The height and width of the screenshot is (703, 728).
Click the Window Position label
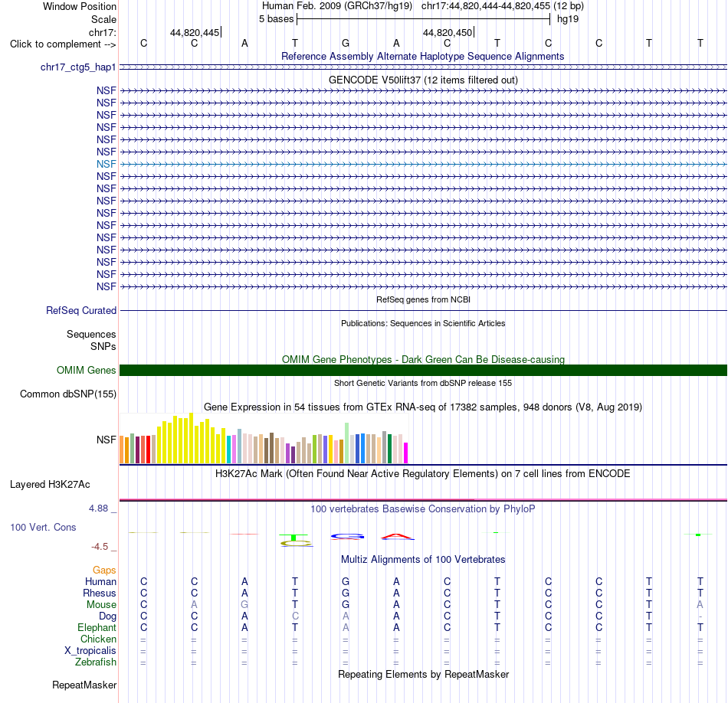click(x=80, y=6)
